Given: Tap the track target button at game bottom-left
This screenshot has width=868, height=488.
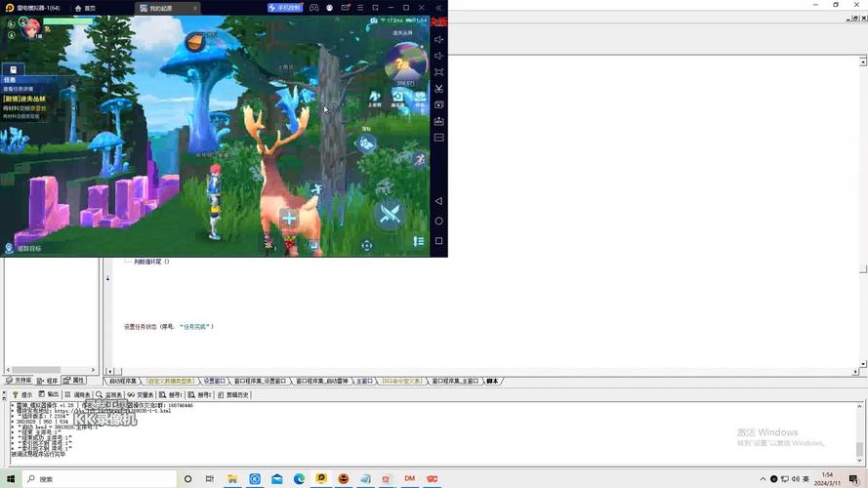Looking at the screenshot, I should 22,249.
